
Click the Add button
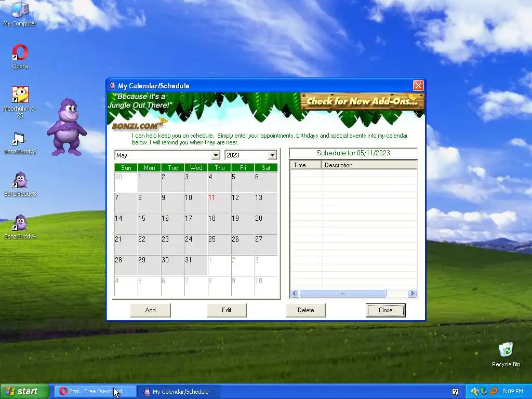pyautogui.click(x=150, y=310)
